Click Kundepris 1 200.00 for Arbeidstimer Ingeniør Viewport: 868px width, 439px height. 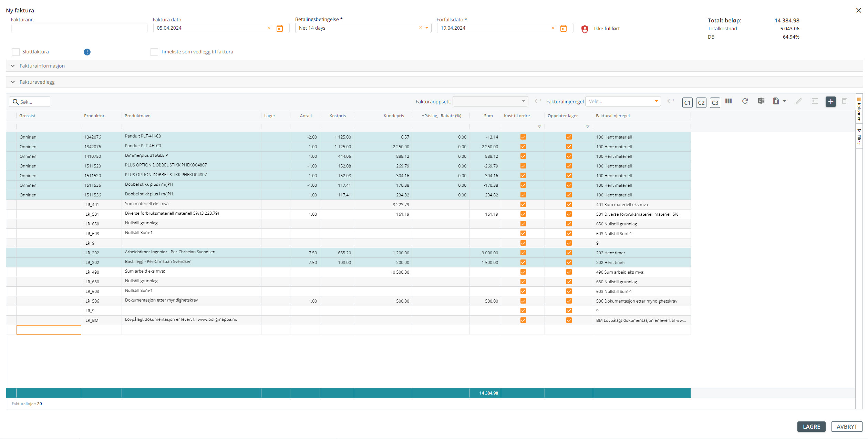[383, 253]
